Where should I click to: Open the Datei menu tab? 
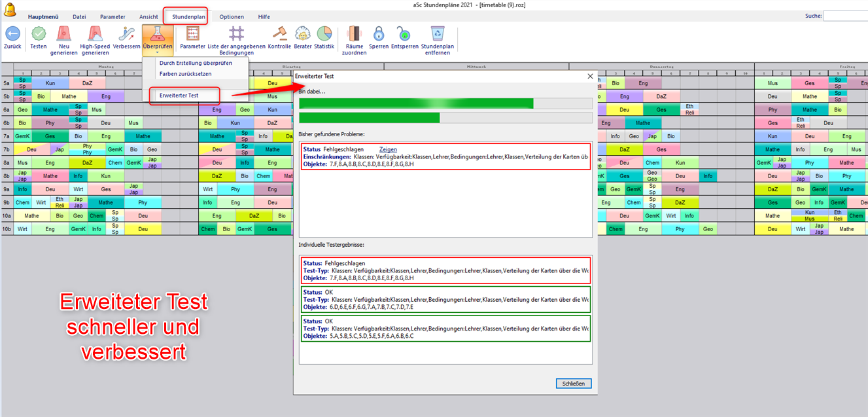point(79,16)
